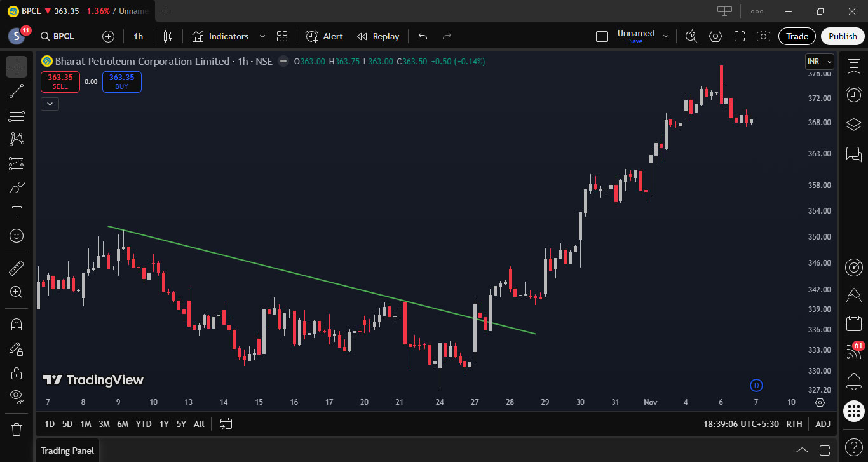Open quick search icon
The image size is (868, 462).
[x=691, y=36]
